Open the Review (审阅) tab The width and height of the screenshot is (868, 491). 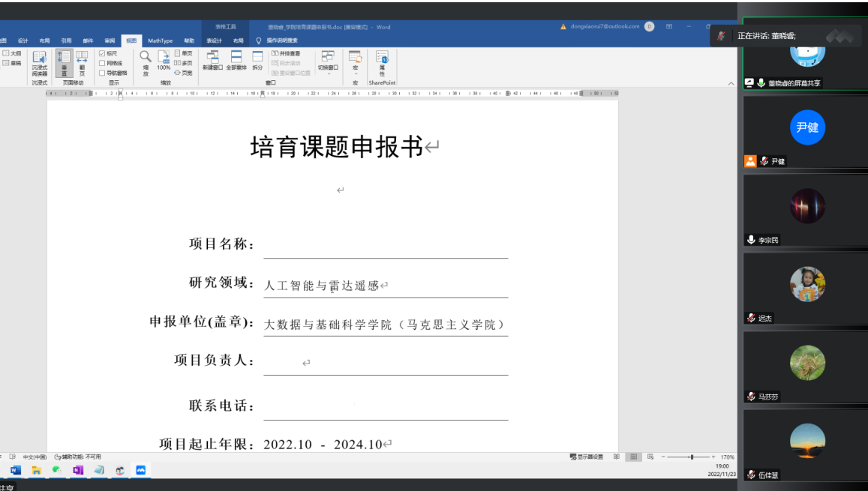(110, 40)
